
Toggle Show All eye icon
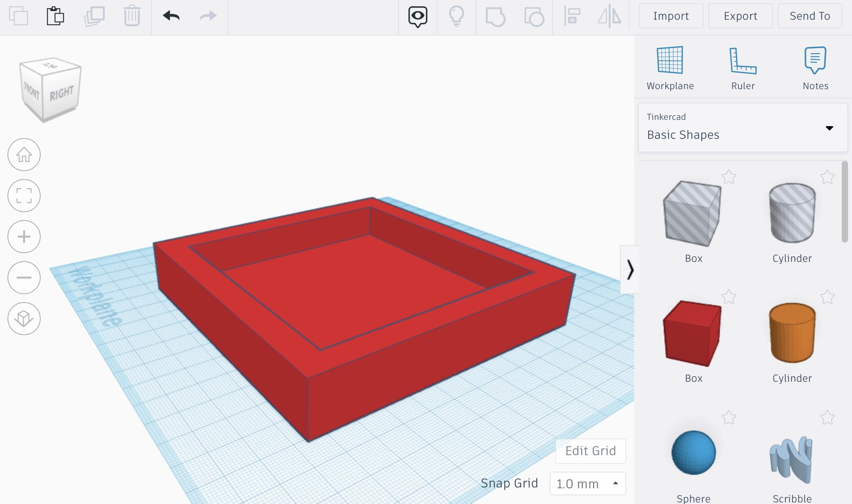pos(418,17)
